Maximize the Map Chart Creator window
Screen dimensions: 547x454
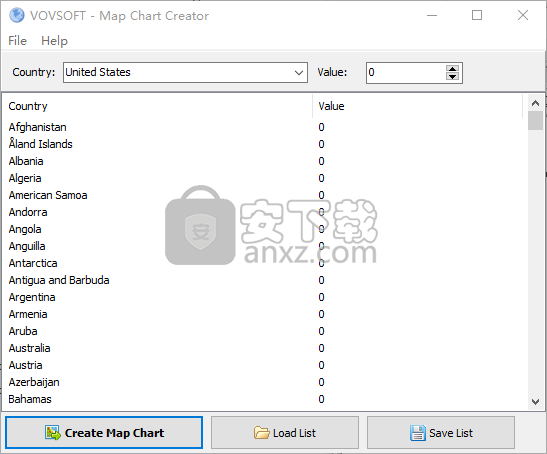[x=477, y=15]
